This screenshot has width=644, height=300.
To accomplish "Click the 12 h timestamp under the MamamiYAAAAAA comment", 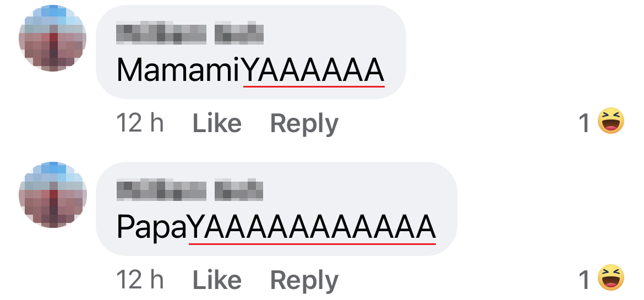I will pyautogui.click(x=140, y=123).
